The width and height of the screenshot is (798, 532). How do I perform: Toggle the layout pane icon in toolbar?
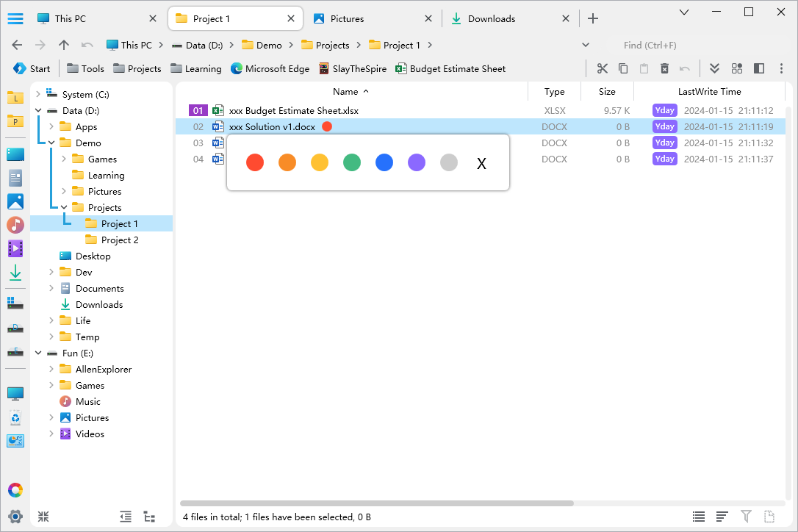click(759, 68)
